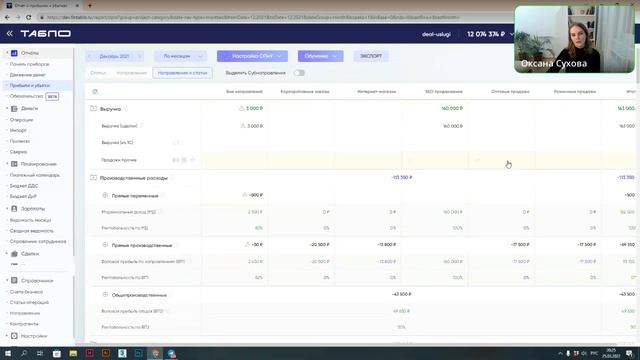640x360 pixels.
Task: Open Прибыли и убытки report
Action: point(30,86)
